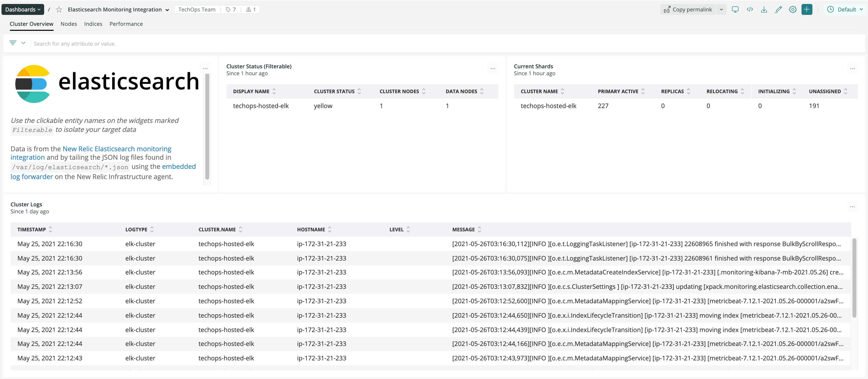Open TV mode monitor icon
This screenshot has width=868, height=379.
pyautogui.click(x=735, y=9)
